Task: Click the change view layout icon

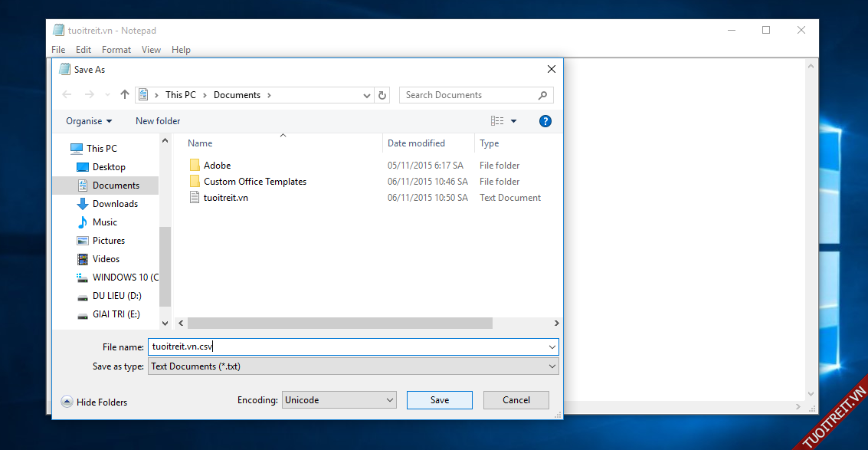Action: 498,121
